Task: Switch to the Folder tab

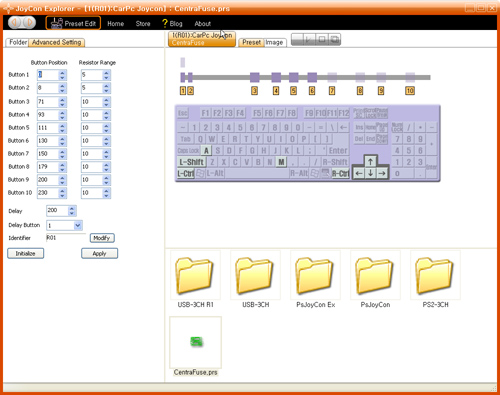Action: pos(17,42)
